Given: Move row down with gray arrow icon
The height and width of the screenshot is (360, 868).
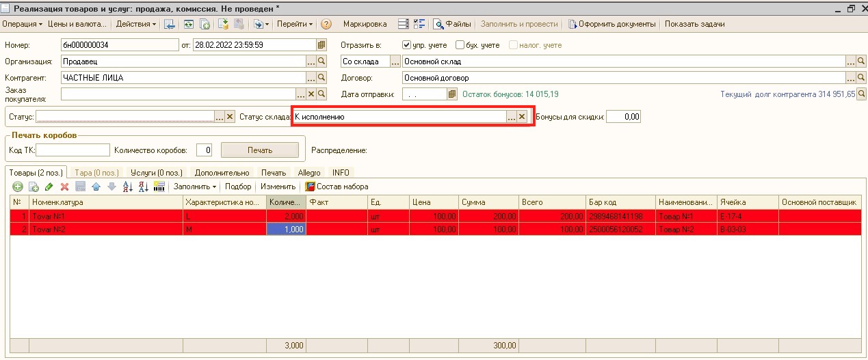Looking at the screenshot, I should click(x=111, y=186).
